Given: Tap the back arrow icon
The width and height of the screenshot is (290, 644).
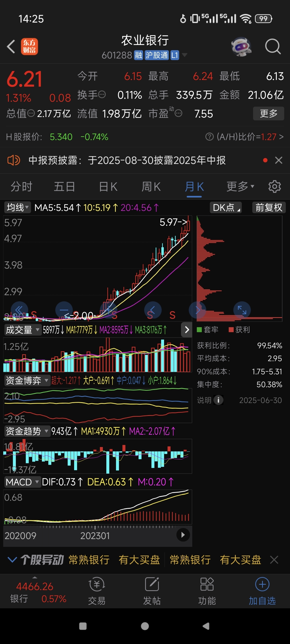Looking at the screenshot, I should tap(11, 47).
